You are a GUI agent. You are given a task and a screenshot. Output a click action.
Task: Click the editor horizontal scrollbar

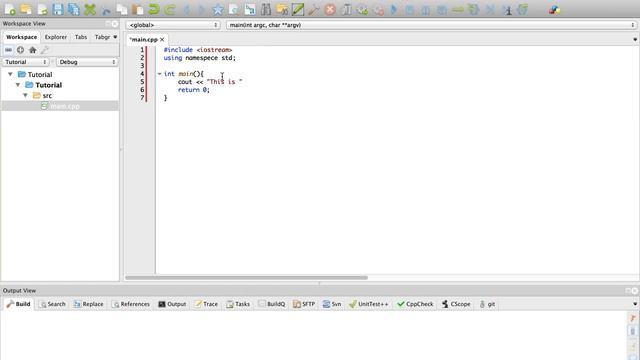(246, 278)
